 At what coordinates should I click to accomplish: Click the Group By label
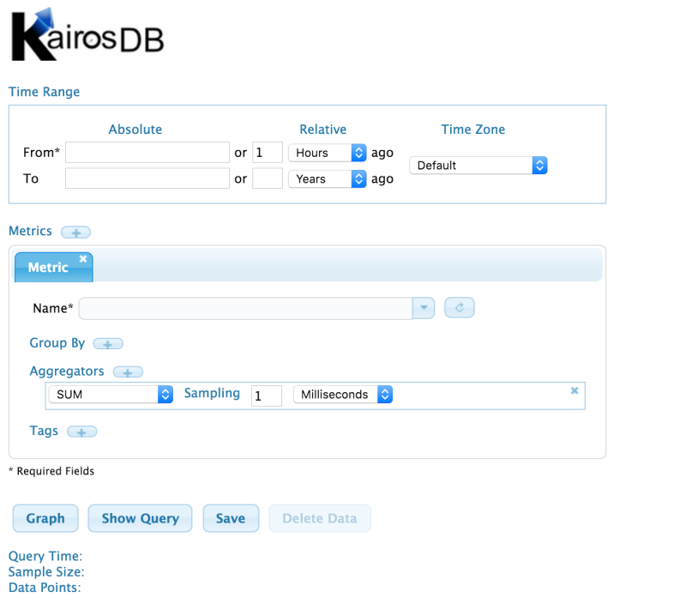point(57,343)
